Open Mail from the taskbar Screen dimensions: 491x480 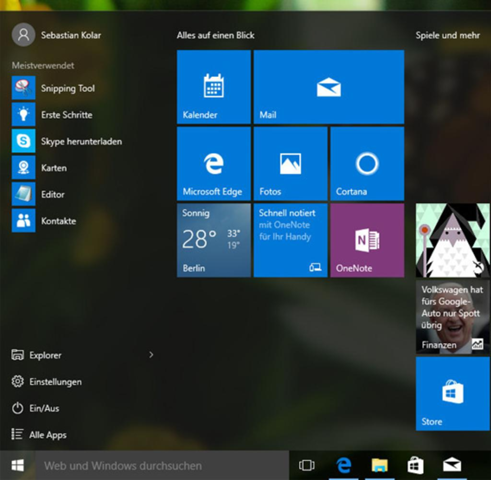(452, 465)
